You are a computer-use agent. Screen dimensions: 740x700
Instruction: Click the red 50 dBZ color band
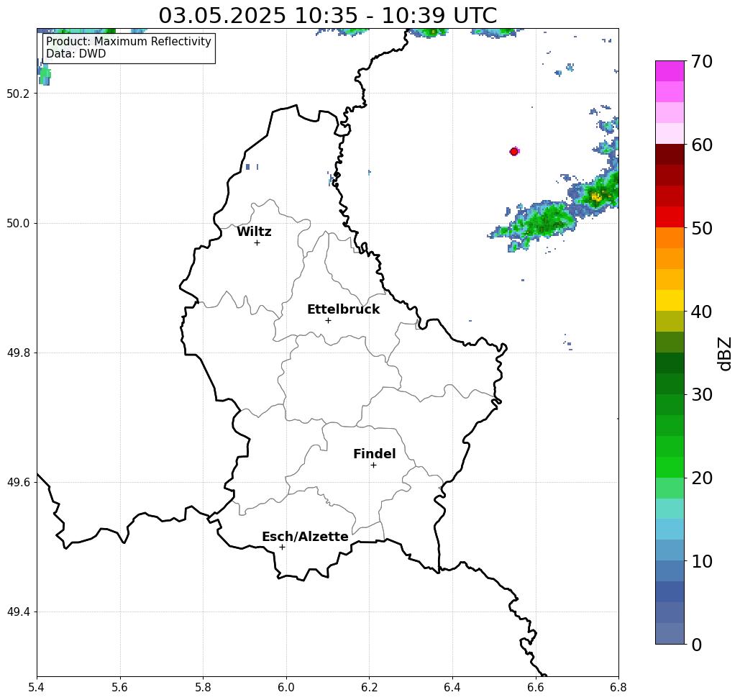(670, 217)
